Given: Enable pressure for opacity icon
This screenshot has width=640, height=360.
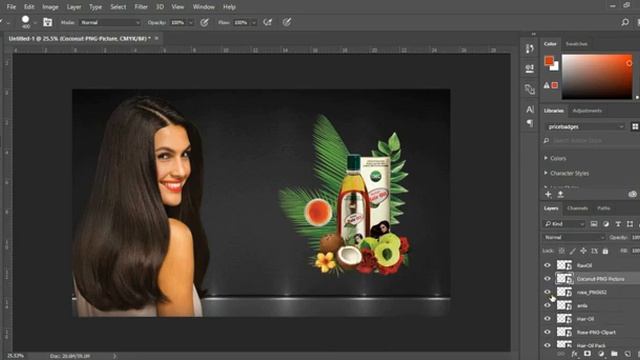Looking at the screenshot, I should (x=204, y=22).
